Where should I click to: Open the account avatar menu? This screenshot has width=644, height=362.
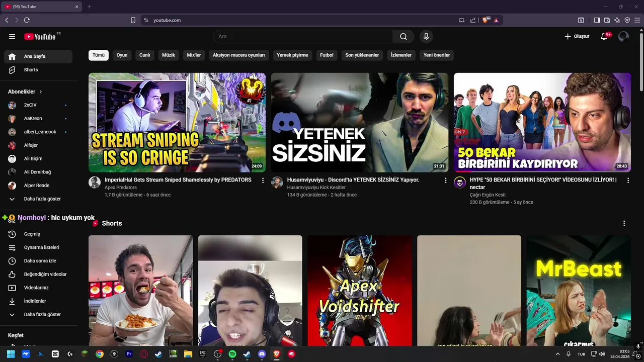(623, 36)
